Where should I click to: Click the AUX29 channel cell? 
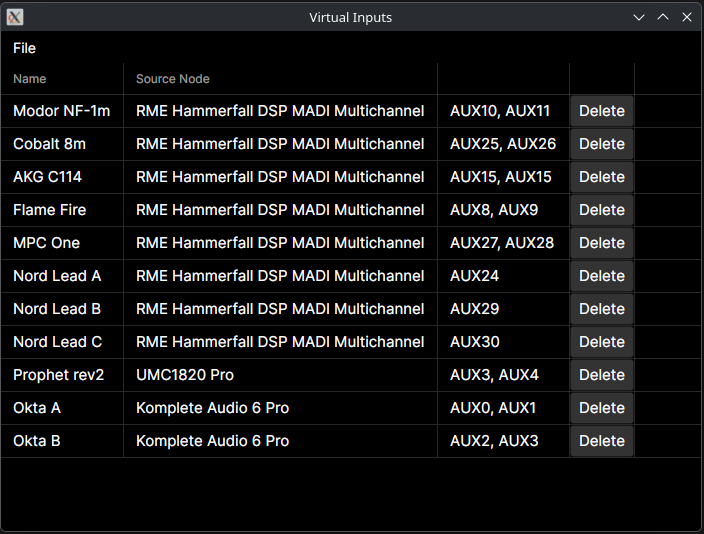[503, 309]
